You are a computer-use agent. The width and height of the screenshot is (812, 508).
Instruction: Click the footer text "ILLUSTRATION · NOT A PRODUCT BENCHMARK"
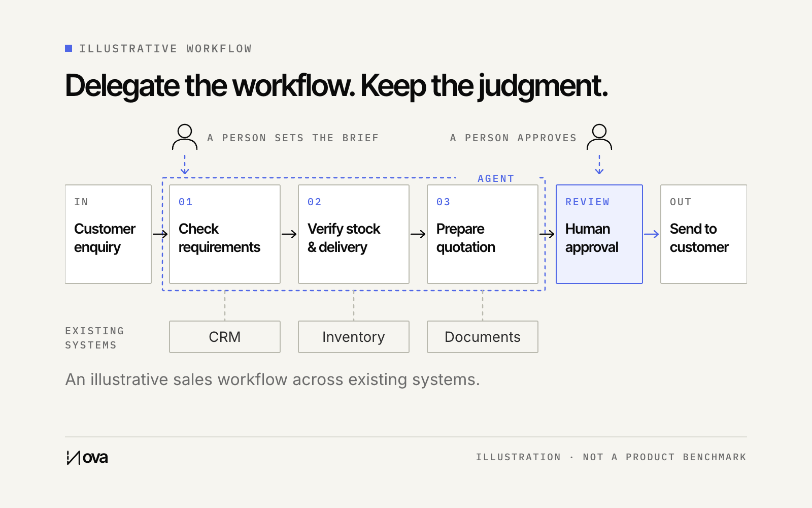(x=611, y=457)
